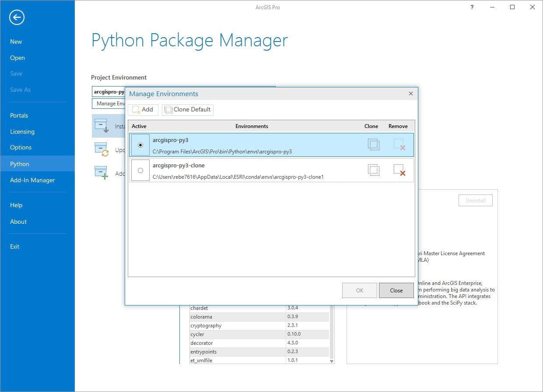Image resolution: width=543 pixels, height=392 pixels.
Task: Open the Licensing page
Action: click(x=22, y=132)
